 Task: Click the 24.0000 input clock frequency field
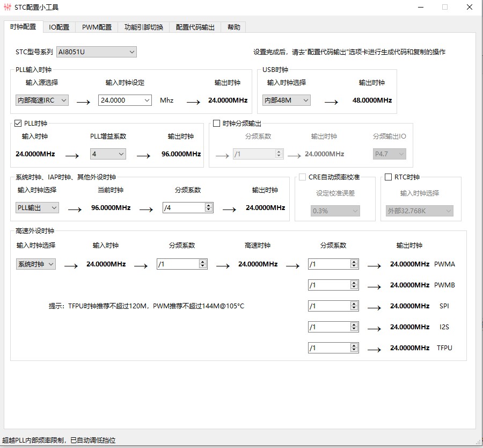(x=121, y=100)
